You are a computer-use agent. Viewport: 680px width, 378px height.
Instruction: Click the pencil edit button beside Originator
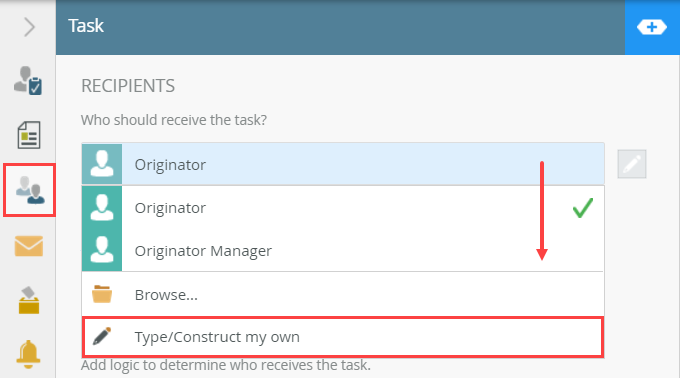[632, 164]
